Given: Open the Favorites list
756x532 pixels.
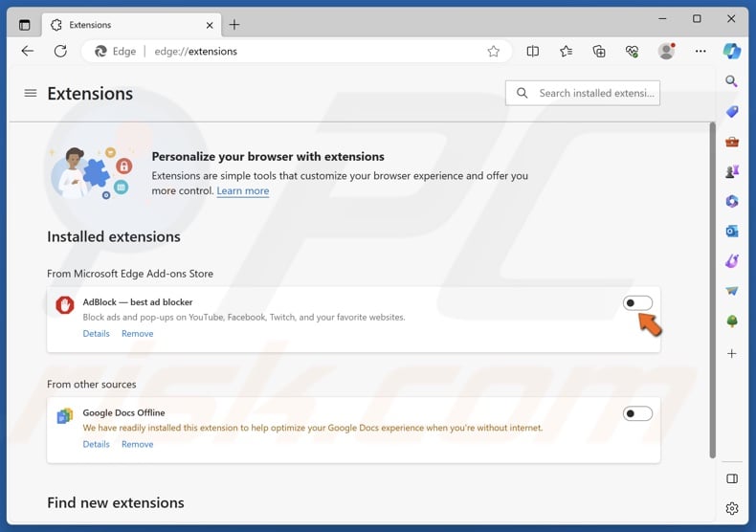Looking at the screenshot, I should tap(566, 51).
